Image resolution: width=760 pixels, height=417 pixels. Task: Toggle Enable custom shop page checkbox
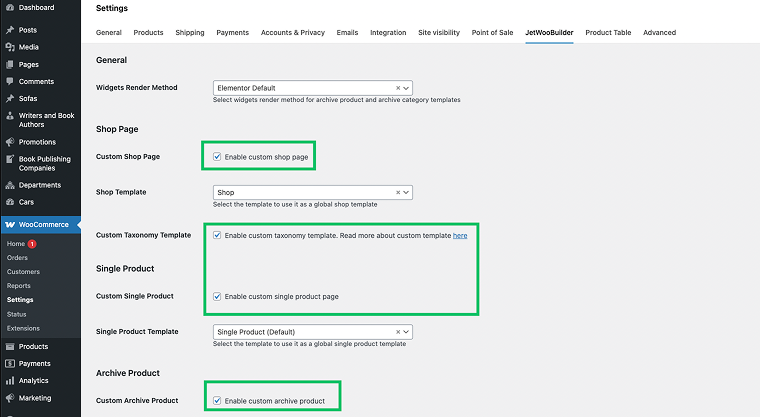(x=217, y=157)
